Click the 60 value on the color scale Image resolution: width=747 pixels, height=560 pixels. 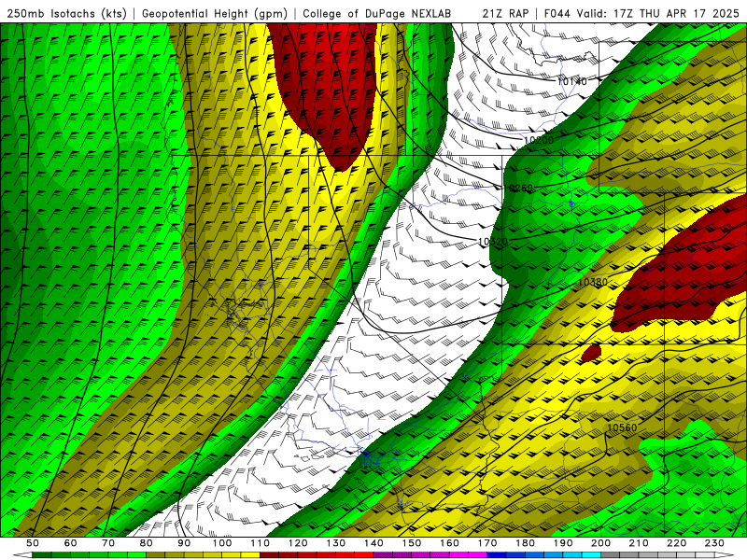pos(71,543)
